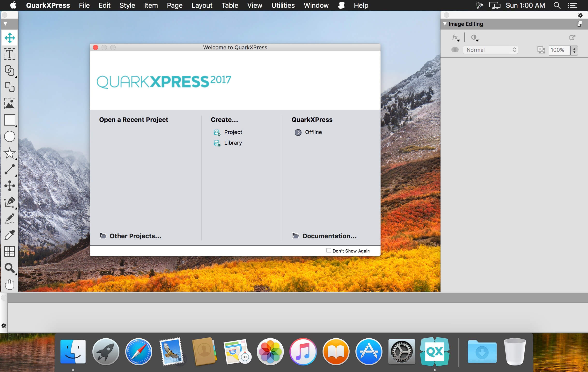Choose the Oval Box tool
Viewport: 588px width, 372px height.
pos(9,136)
